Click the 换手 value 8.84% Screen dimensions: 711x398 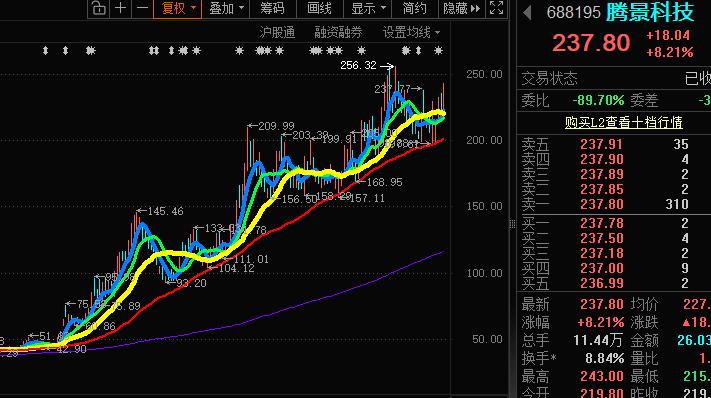(604, 359)
